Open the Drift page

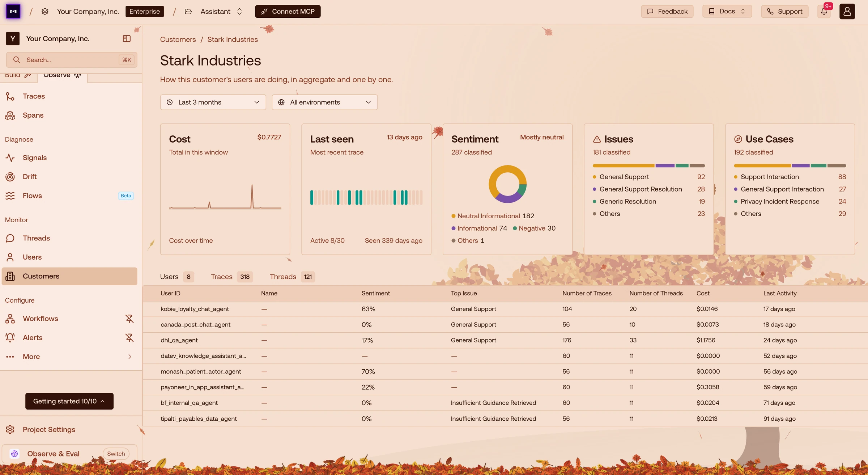click(x=69, y=177)
